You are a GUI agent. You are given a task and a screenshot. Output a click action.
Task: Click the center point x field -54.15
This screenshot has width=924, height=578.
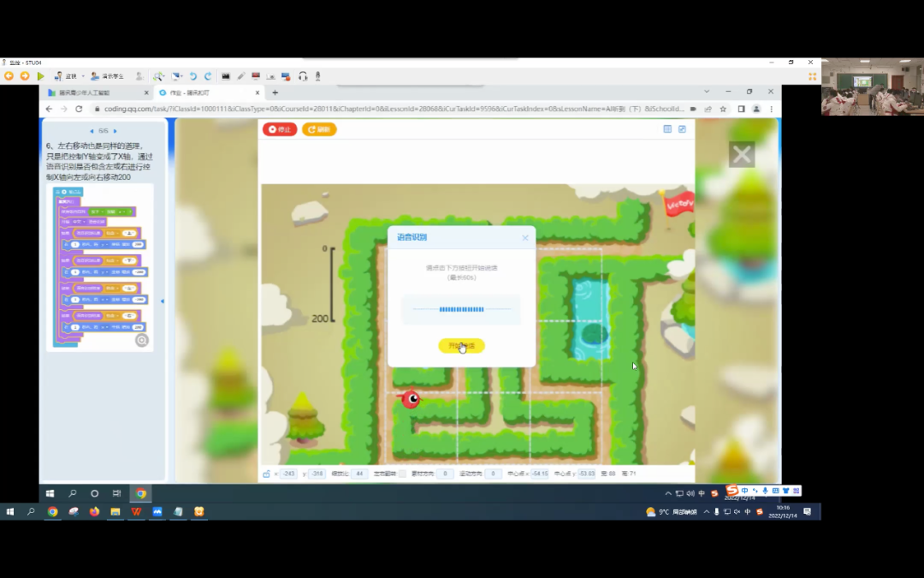click(539, 474)
